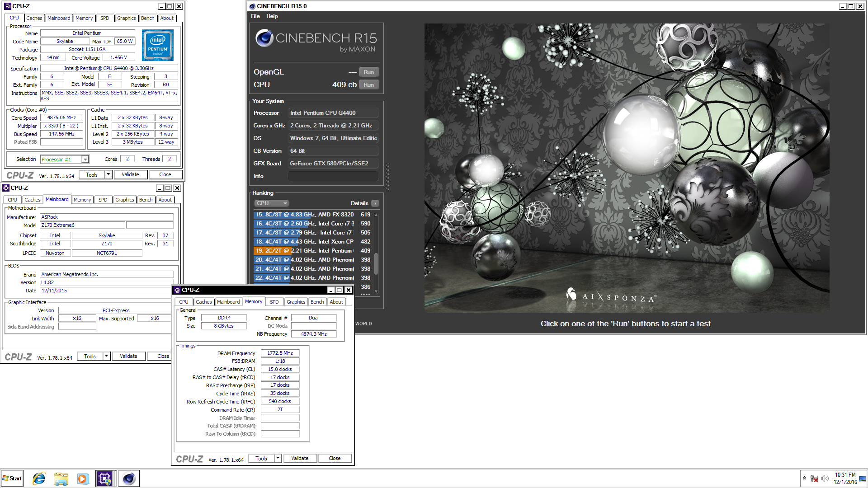Click Tools button in the Memory CPU-Z window
Image resolution: width=868 pixels, height=488 pixels.
[x=261, y=458]
